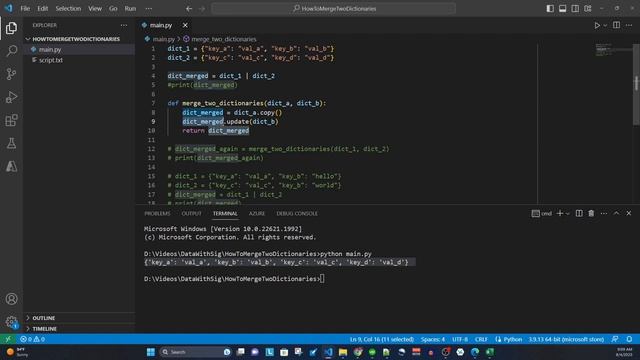Change indentation via Spaces: 4
The image size is (640, 360).
433,339
